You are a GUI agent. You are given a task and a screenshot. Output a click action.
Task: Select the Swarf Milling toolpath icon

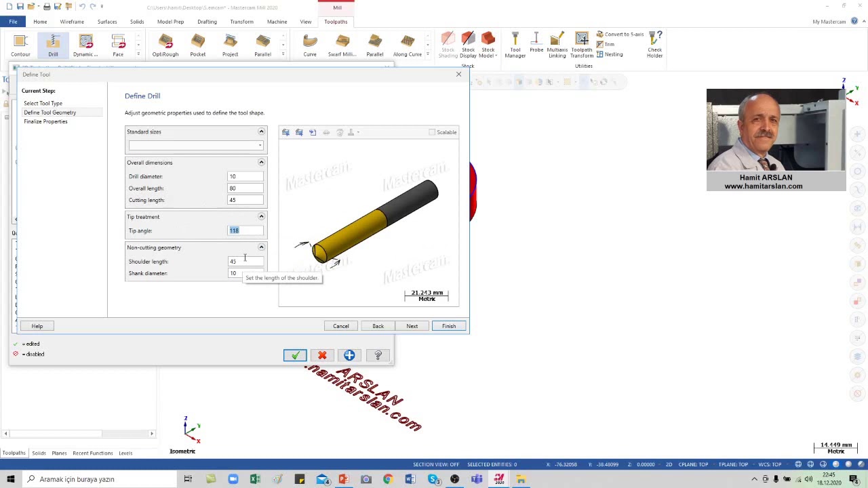coord(342,45)
